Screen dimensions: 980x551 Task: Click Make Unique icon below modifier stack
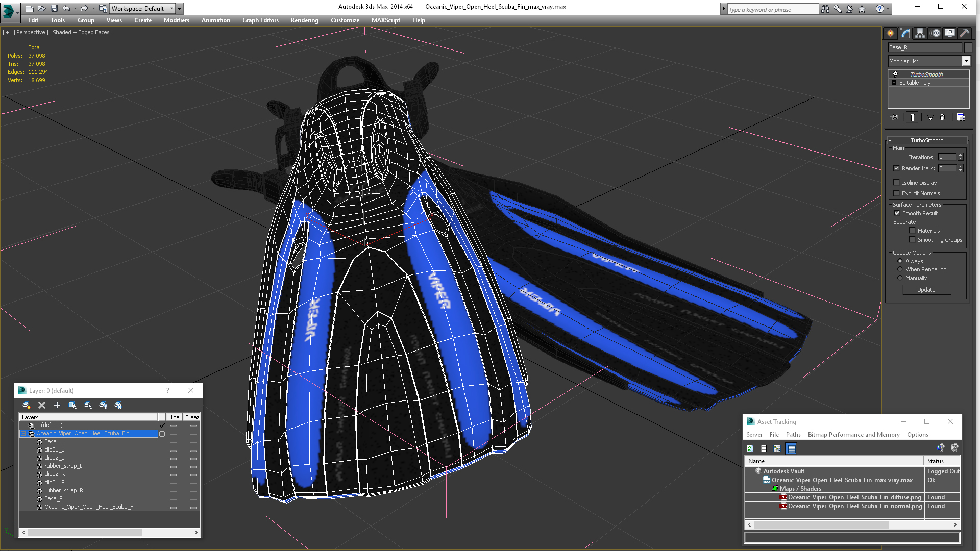[x=930, y=117]
